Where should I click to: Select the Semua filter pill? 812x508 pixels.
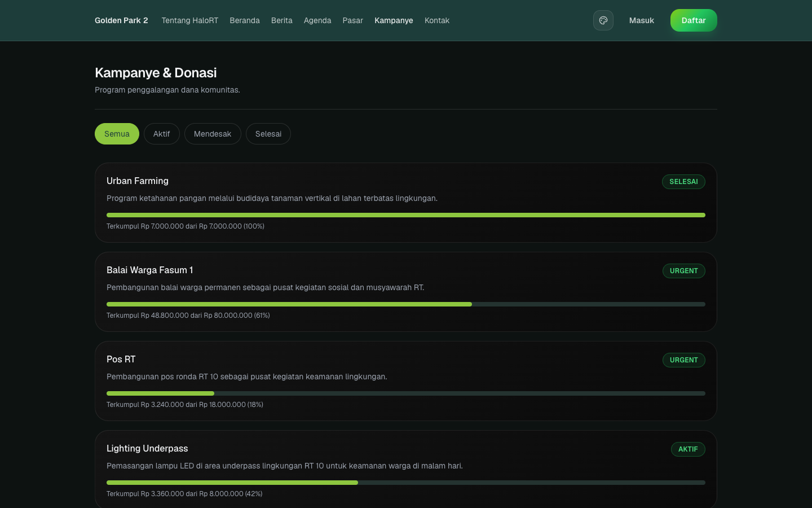coord(117,134)
